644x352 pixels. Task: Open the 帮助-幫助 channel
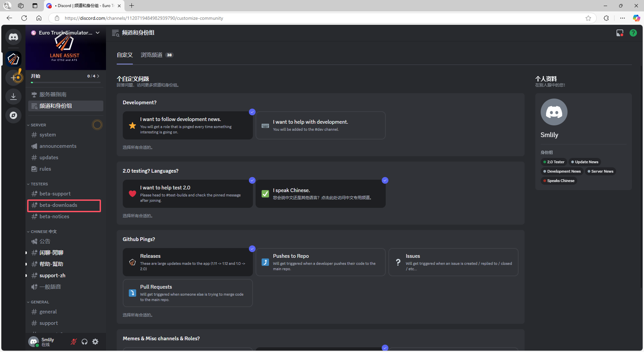66,264
